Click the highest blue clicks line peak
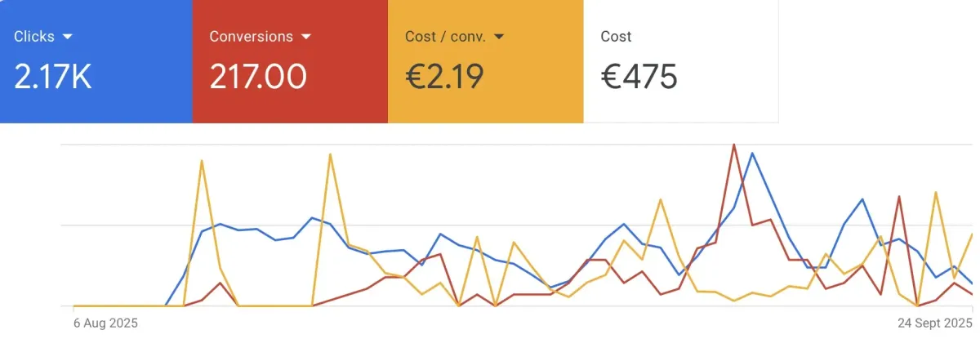Screen dimensions: 980x339 752,154
